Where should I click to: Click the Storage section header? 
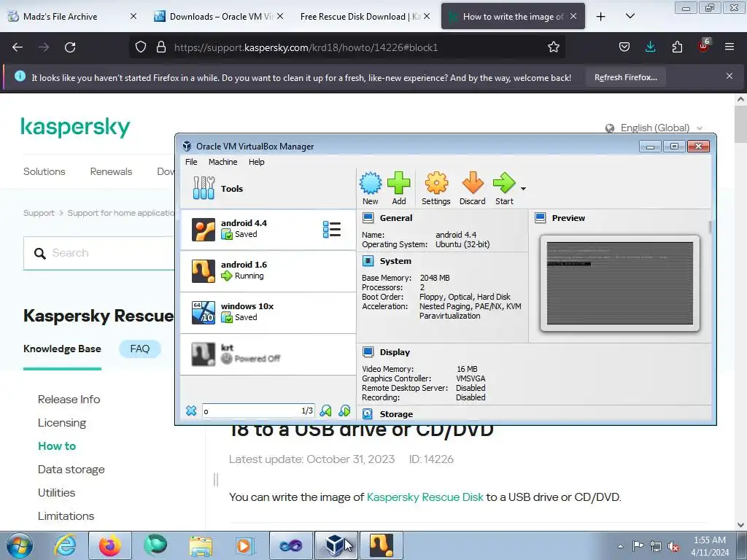tap(396, 414)
